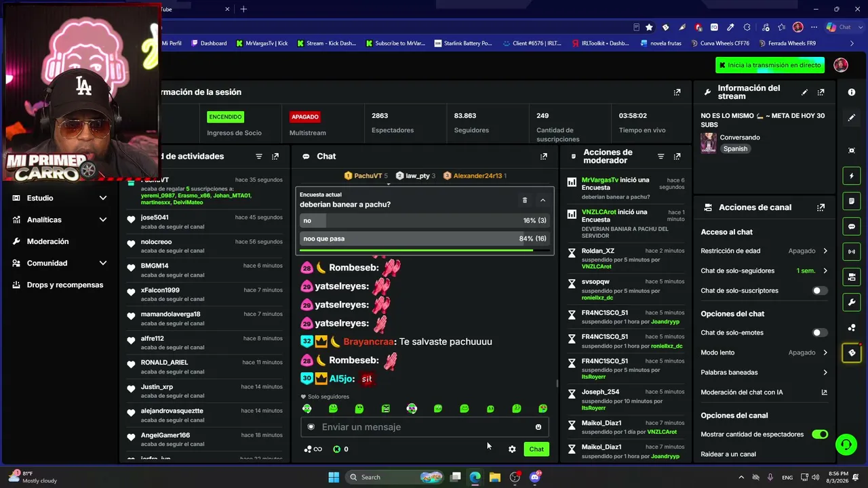The image size is (868, 488).
Task: Open the MrVargasTv | Kick bookmark
Action: (x=262, y=43)
